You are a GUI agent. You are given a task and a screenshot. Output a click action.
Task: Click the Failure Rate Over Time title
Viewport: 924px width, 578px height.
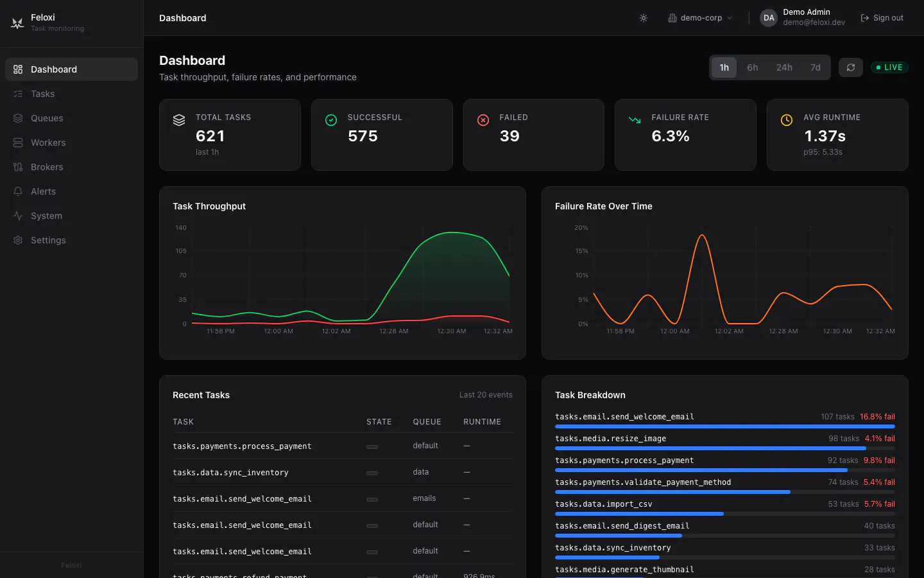604,206
